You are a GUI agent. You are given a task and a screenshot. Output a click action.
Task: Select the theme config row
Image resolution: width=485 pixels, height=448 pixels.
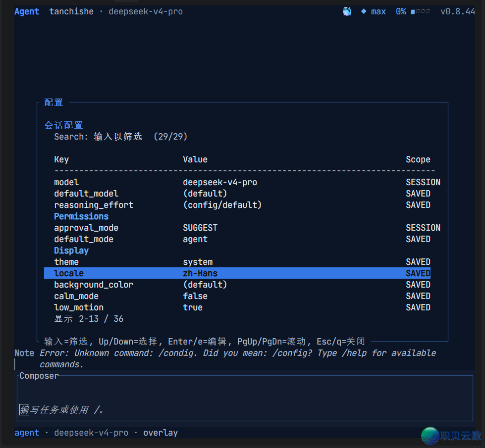click(x=242, y=262)
